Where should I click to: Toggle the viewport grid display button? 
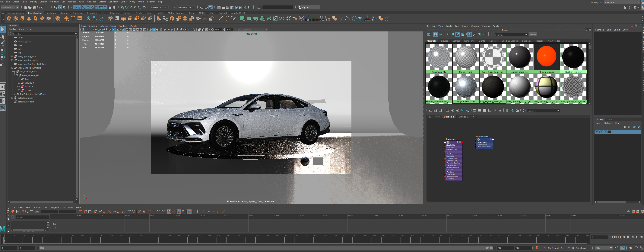pyautogui.click(x=123, y=30)
